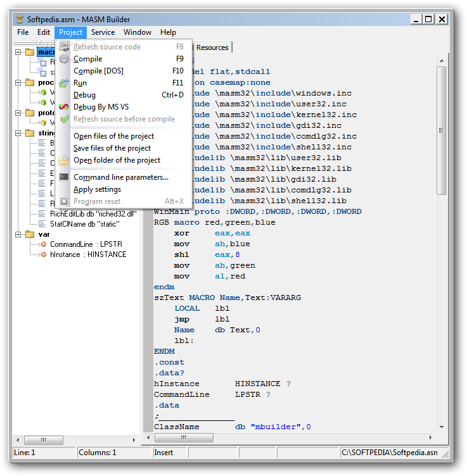The width and height of the screenshot is (467, 476).
Task: Click "Columns: 1" in the status bar
Action: [x=97, y=453]
